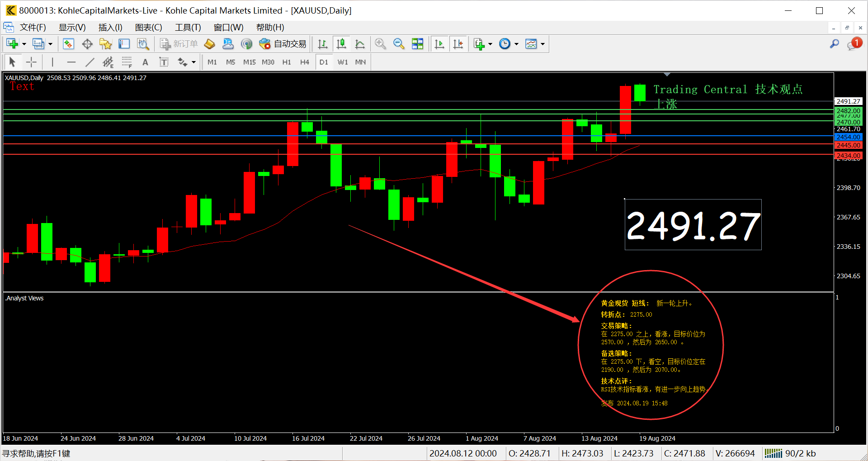Open the Indicators dropdown arrow
The height and width of the screenshot is (461, 868).
click(490, 44)
